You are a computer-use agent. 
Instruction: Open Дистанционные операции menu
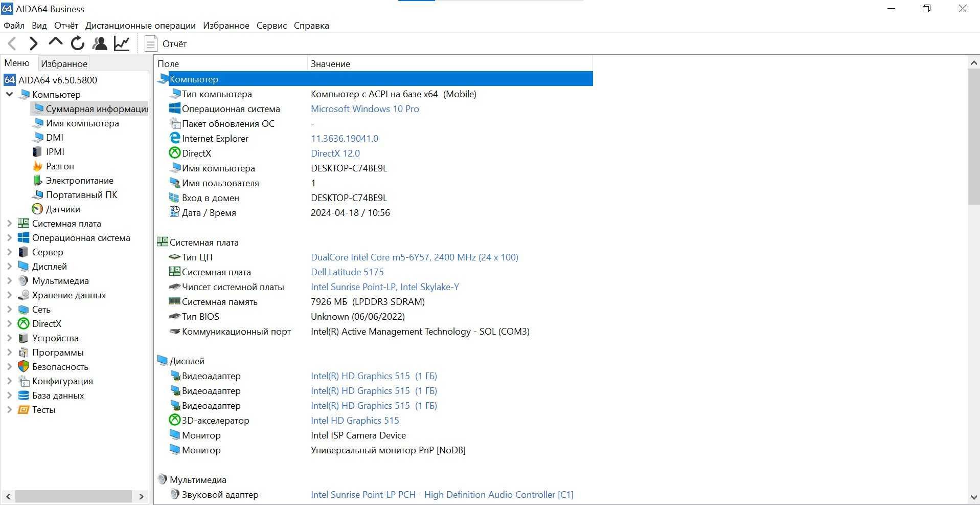pyautogui.click(x=140, y=26)
